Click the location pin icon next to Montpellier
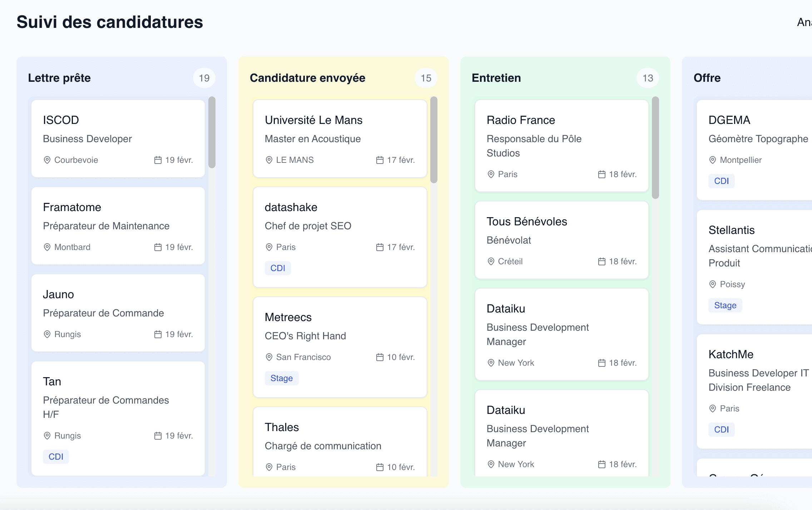 click(713, 160)
